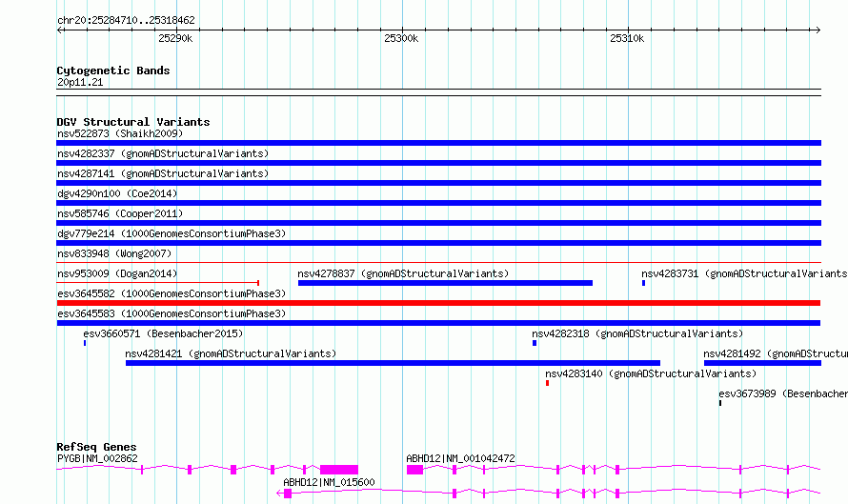
Task: Open nsv833948 (Wong2007) variant label
Action: (x=114, y=253)
